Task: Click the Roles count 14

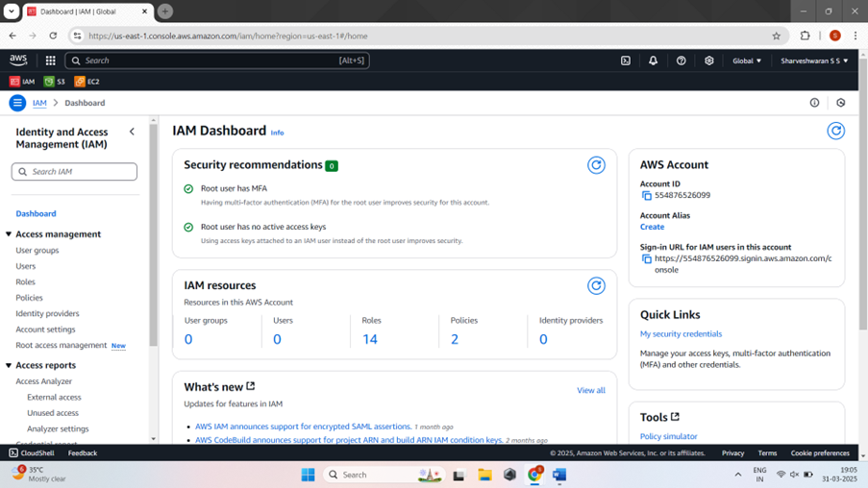Action: pyautogui.click(x=370, y=339)
